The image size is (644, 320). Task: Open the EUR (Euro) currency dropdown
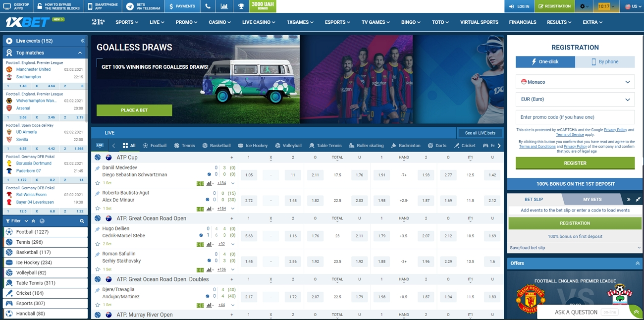575,99
